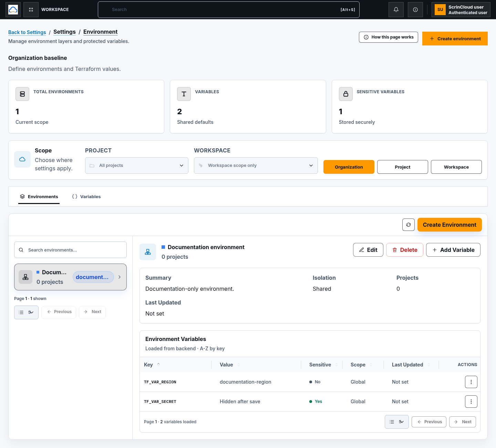Click Previous in variables table pagination
Screen dimensions: 496x448
pyautogui.click(x=429, y=422)
